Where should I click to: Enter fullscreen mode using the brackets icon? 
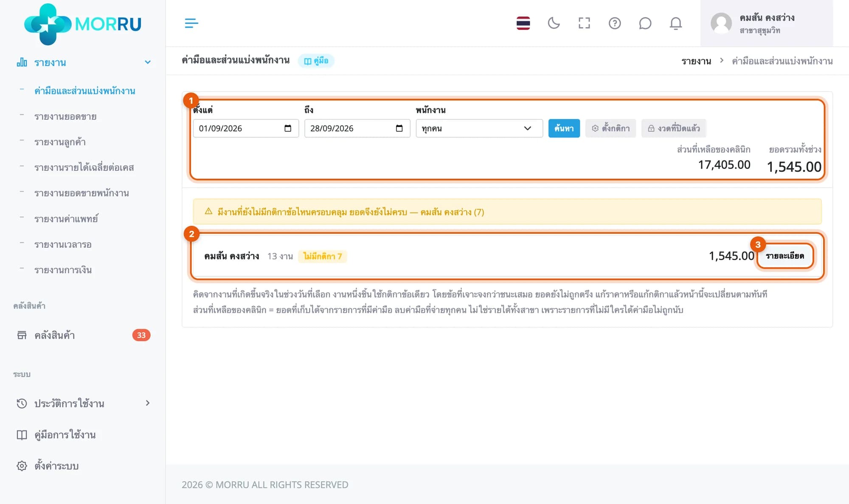584,23
